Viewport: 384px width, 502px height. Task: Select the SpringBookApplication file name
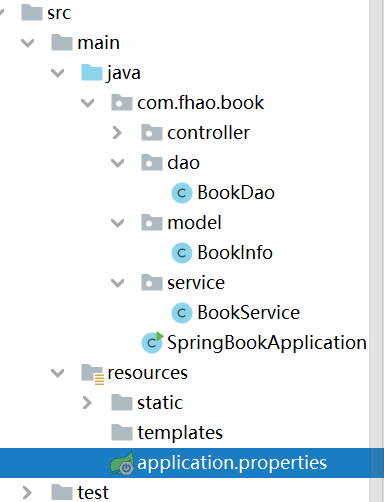tap(267, 343)
